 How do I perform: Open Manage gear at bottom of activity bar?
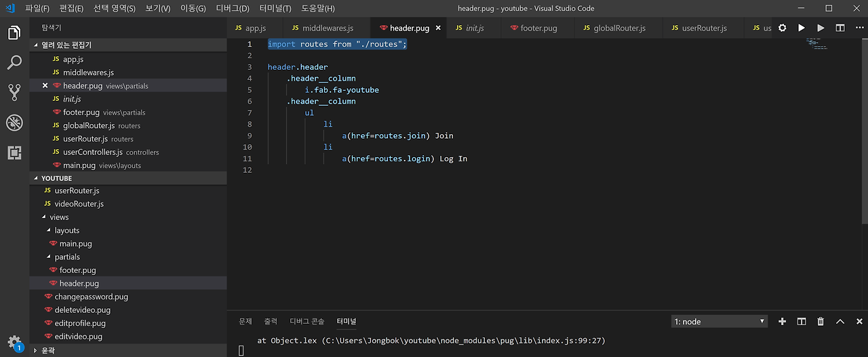click(14, 341)
